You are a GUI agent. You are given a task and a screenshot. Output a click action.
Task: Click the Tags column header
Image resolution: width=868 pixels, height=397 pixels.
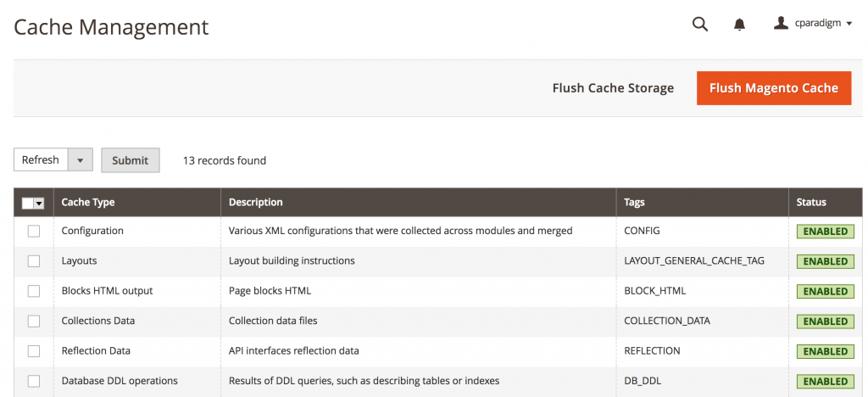[634, 203]
